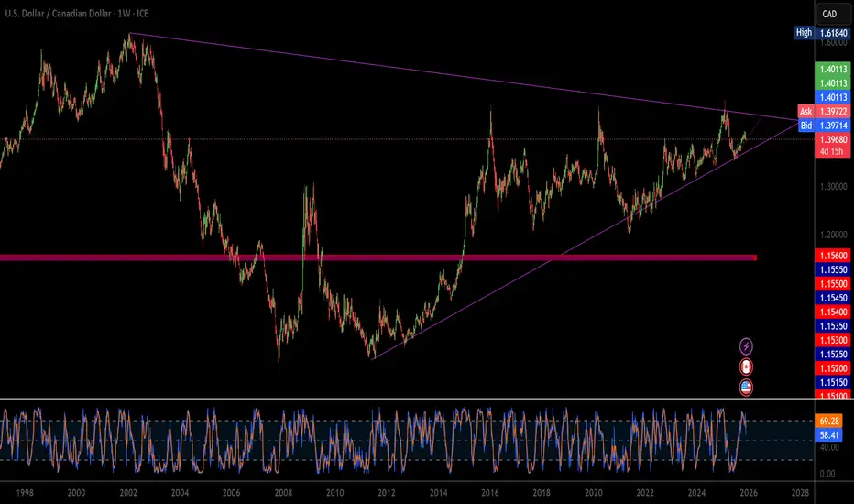Open the Canada flag economic event icon
Viewport: 854px width, 504px height.
point(746,367)
